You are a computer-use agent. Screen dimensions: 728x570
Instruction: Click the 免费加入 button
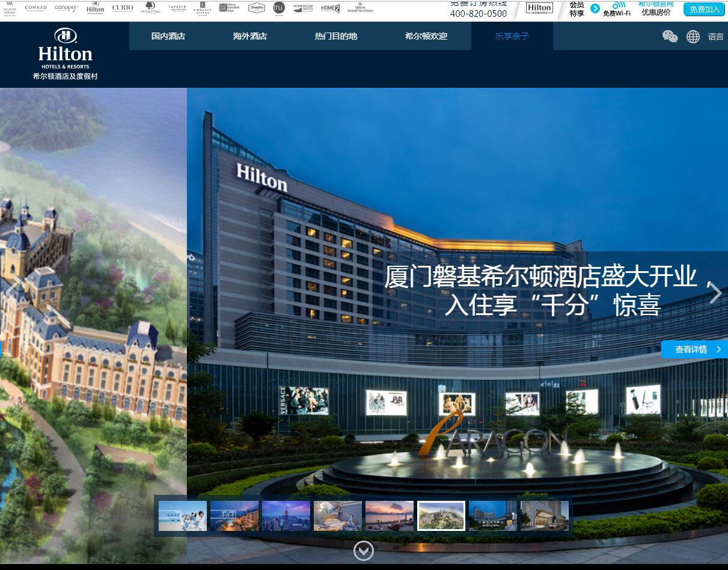[x=704, y=9]
